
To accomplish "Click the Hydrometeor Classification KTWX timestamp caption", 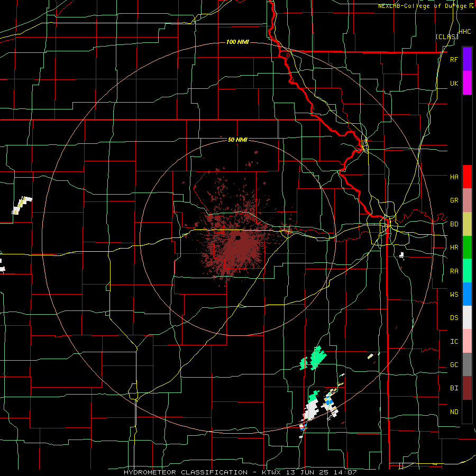I will coord(240,472).
